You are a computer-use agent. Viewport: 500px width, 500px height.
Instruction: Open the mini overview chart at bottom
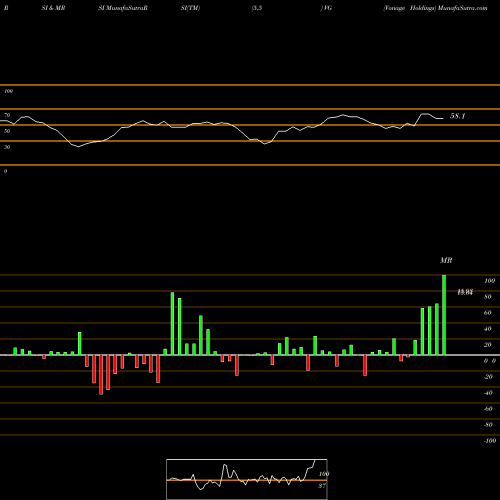pyautogui.click(x=247, y=479)
